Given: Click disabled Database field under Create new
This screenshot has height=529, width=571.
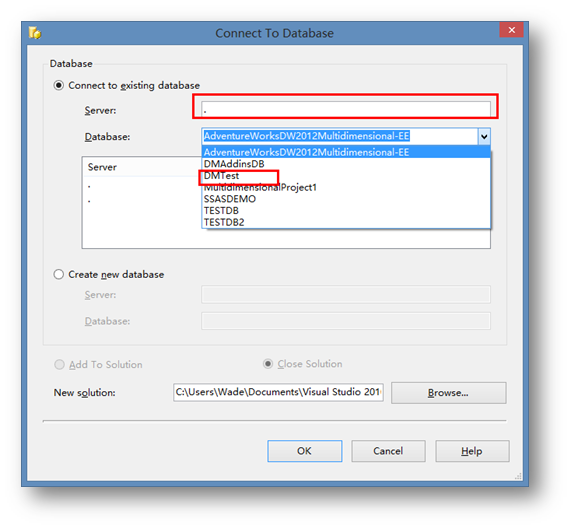Looking at the screenshot, I should 346,321.
